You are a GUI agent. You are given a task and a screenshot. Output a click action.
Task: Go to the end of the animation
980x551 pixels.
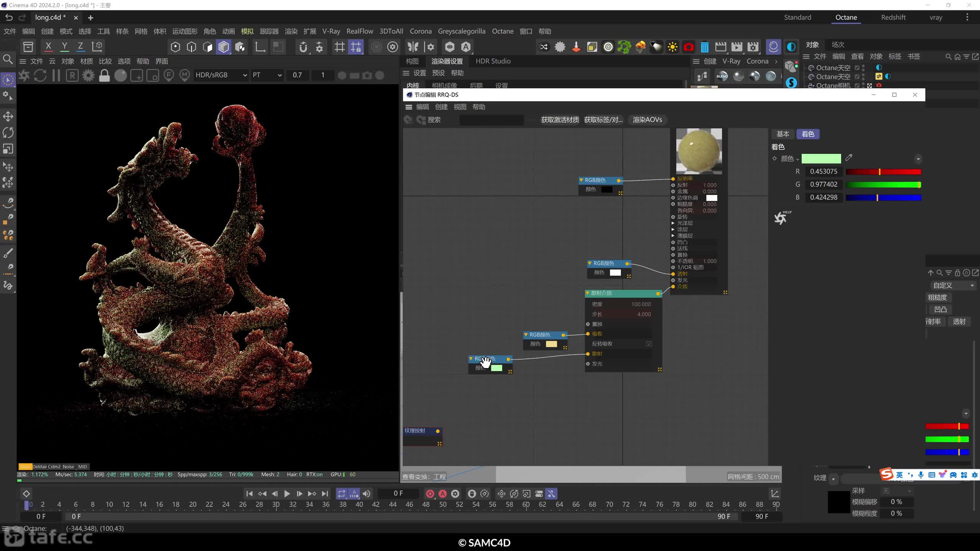click(x=325, y=494)
